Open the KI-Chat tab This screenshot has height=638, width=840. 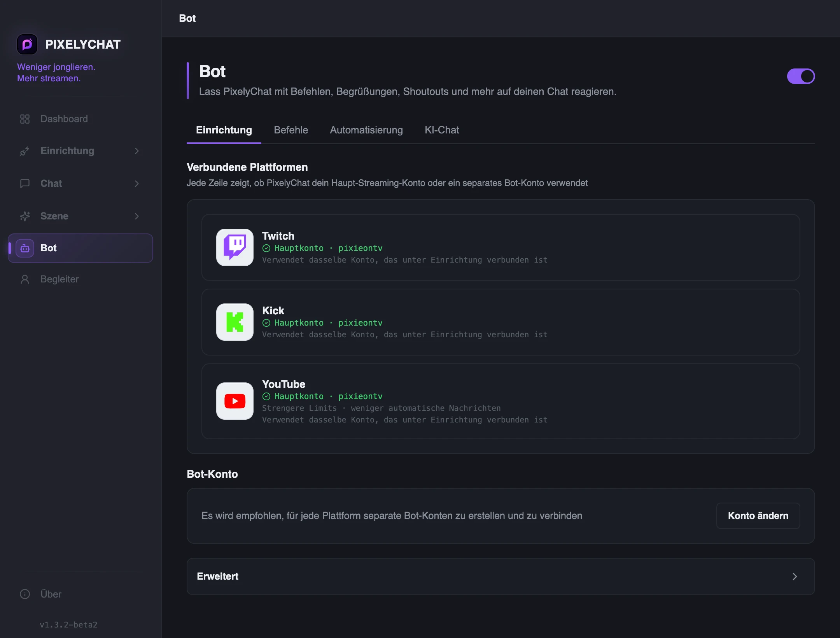coord(442,130)
